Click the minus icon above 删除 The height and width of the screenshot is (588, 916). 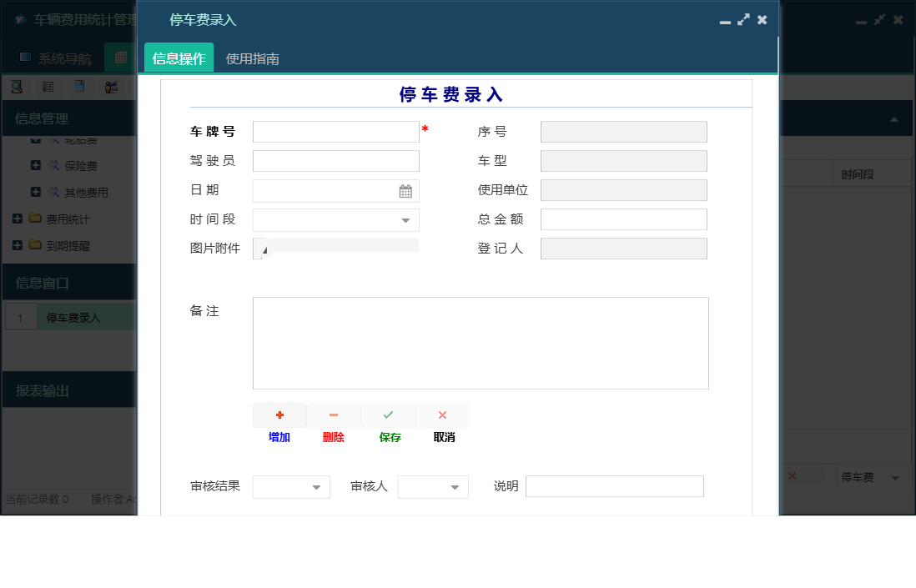333,415
